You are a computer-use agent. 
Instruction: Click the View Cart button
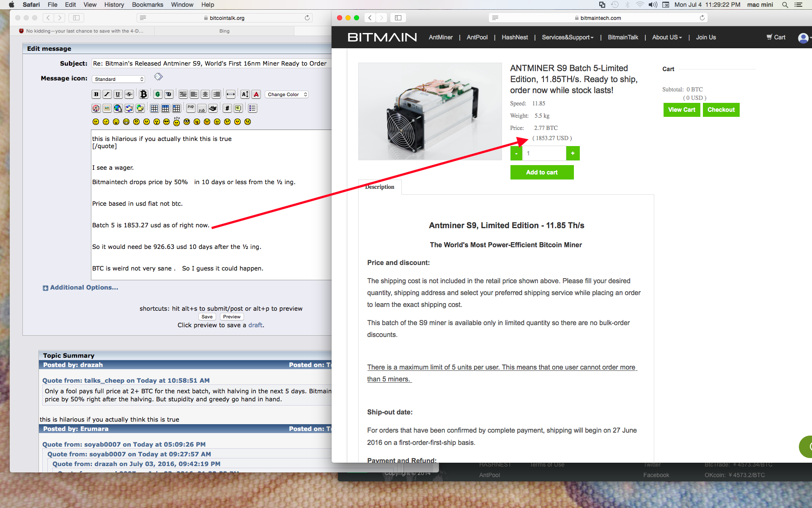pyautogui.click(x=682, y=110)
